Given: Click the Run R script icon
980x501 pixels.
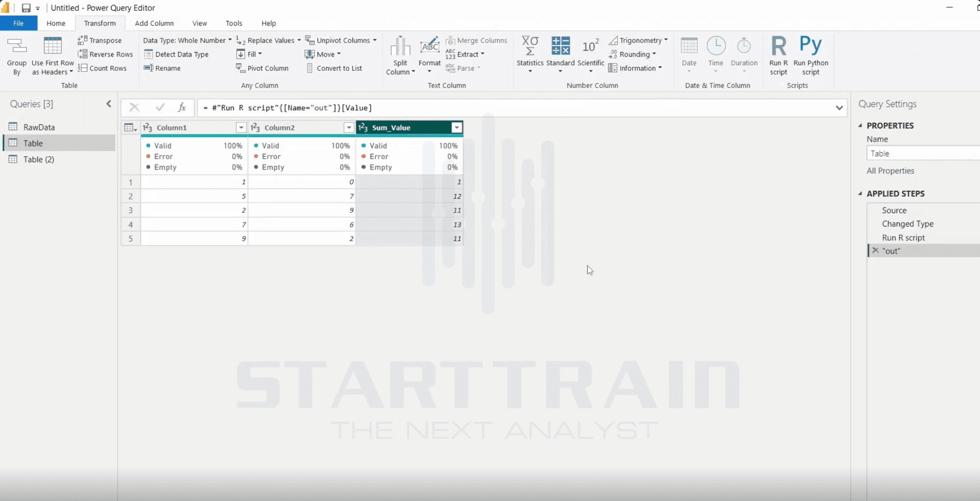Looking at the screenshot, I should click(x=778, y=46).
